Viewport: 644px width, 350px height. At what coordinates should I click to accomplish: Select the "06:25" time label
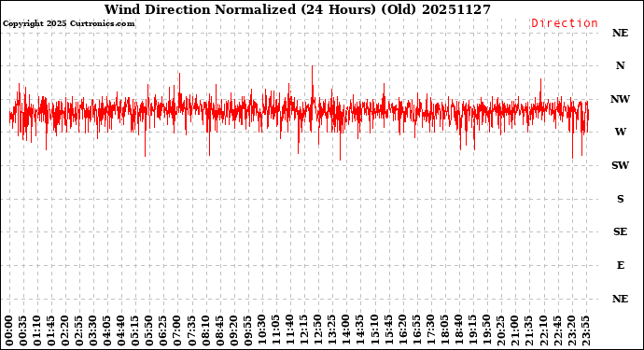(163, 331)
